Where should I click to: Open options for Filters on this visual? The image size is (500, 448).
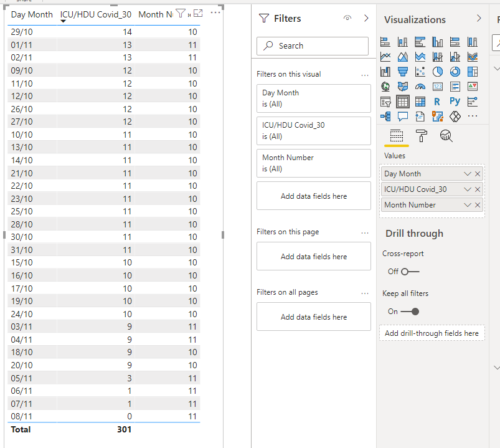click(x=365, y=75)
